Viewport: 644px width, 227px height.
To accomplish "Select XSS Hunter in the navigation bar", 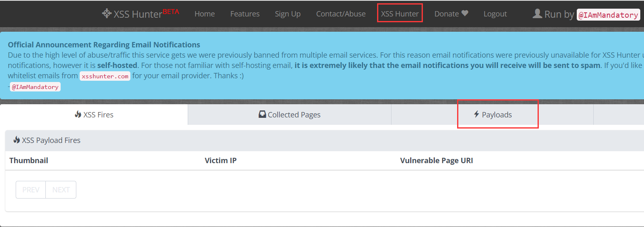I will [400, 14].
